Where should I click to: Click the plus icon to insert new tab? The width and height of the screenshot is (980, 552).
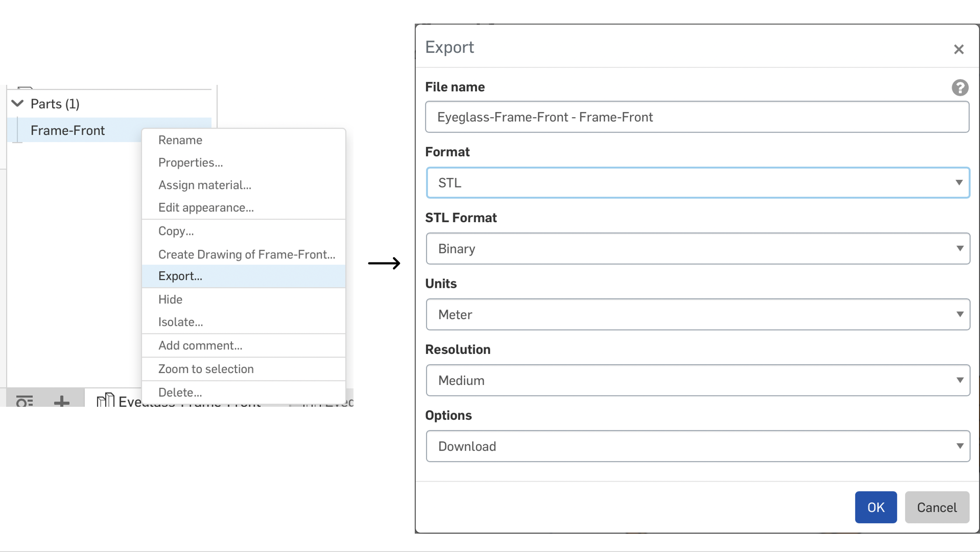tap(62, 400)
